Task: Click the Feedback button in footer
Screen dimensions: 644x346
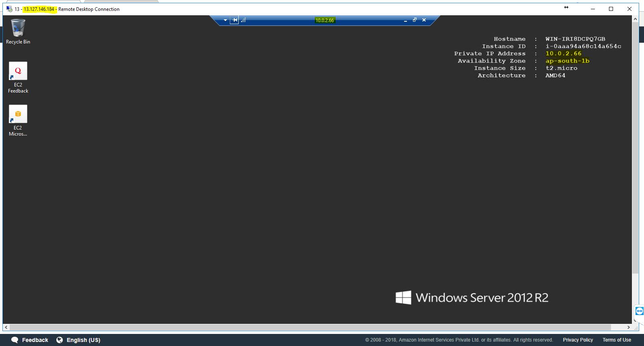Action: coord(29,340)
